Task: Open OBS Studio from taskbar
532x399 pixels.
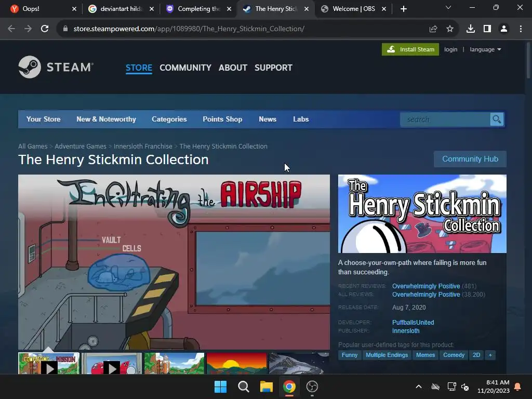Action: 312,387
